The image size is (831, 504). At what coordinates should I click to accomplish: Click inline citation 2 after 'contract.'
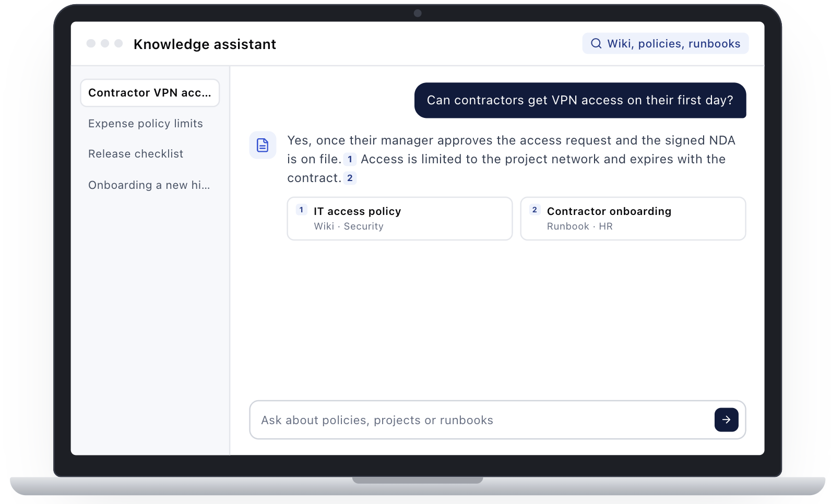coord(350,178)
